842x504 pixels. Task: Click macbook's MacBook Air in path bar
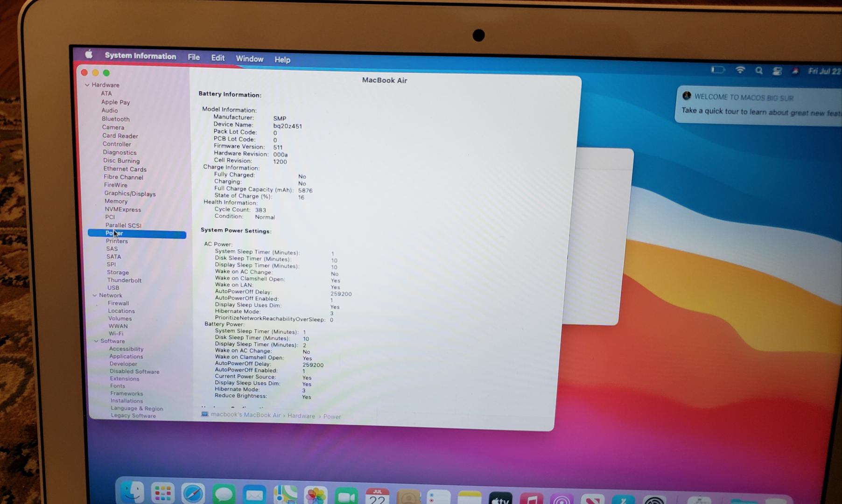click(x=246, y=415)
